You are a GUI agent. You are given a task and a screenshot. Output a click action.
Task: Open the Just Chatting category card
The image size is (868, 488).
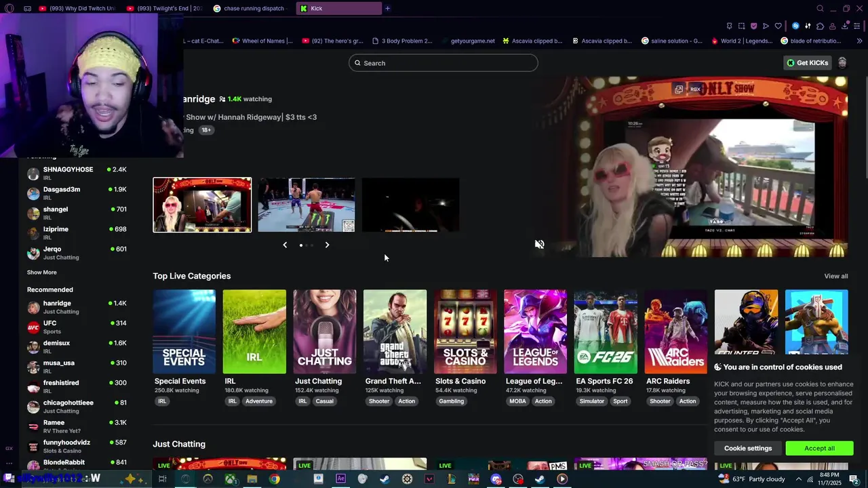click(x=324, y=331)
